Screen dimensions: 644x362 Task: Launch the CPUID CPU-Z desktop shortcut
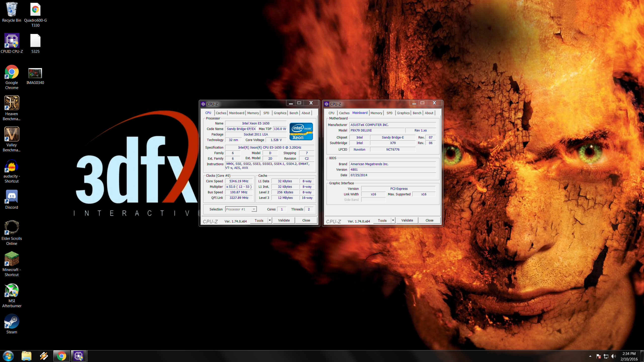click(12, 43)
